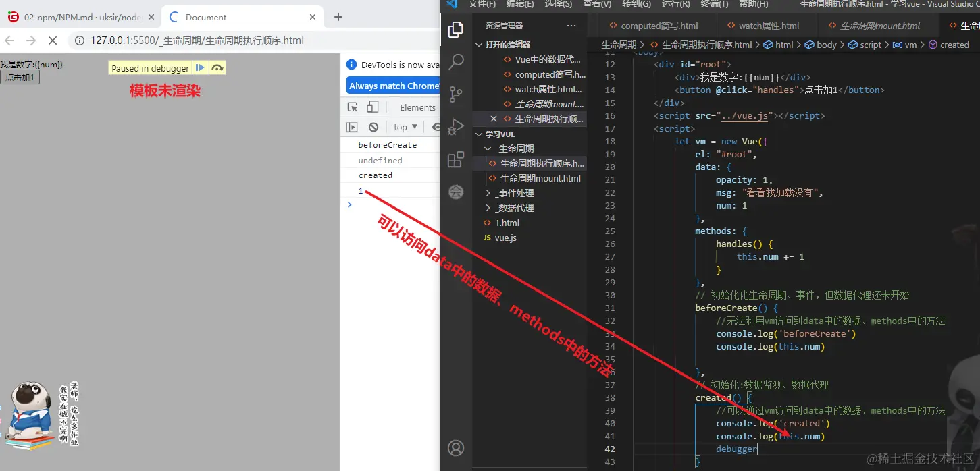Viewport: 980px width, 471px height.
Task: Open script breadcrumb dropdown in editor
Action: click(x=865, y=45)
